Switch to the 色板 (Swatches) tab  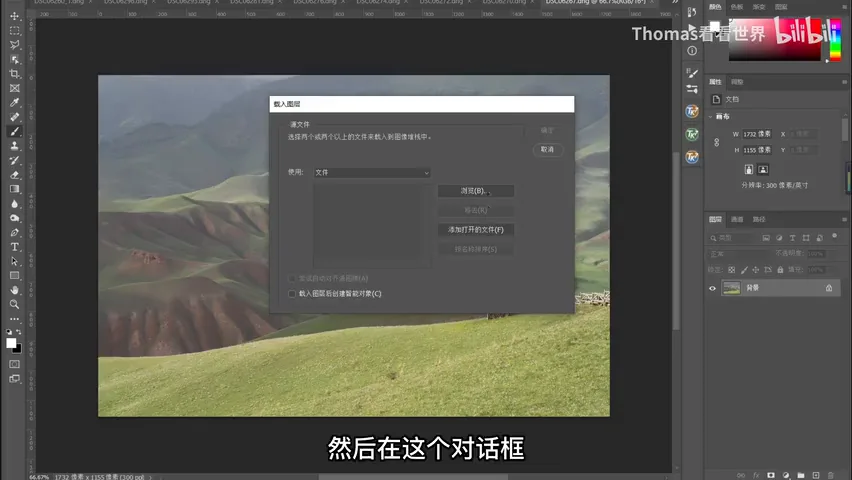click(x=737, y=7)
